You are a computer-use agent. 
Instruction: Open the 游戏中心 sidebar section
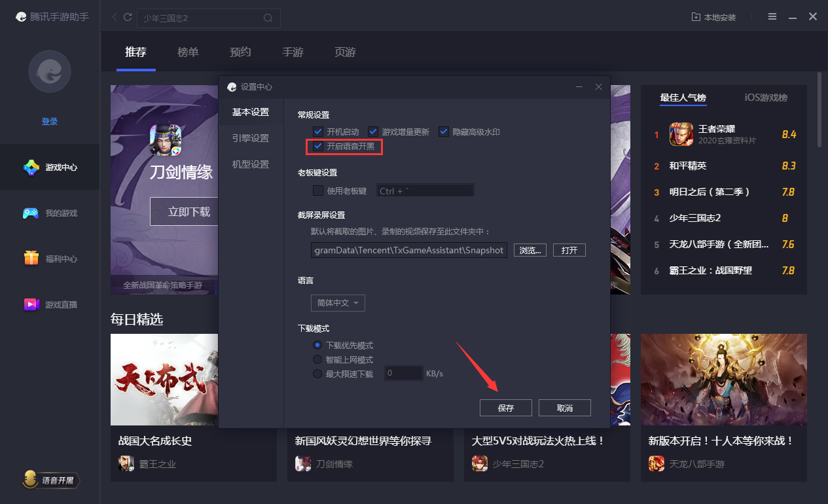click(49, 167)
